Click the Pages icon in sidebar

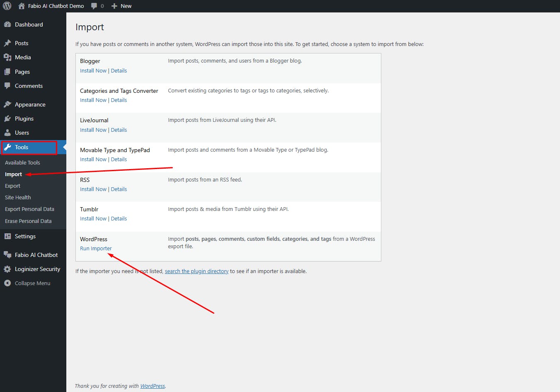[x=7, y=72]
